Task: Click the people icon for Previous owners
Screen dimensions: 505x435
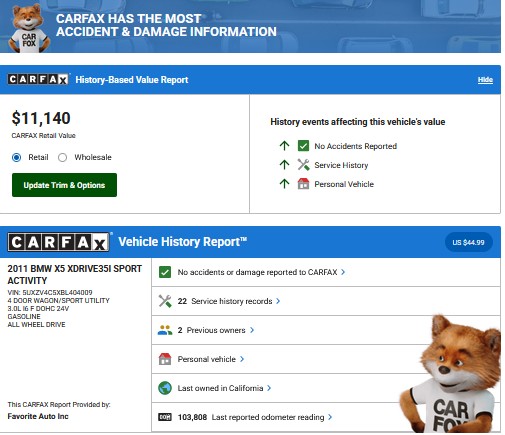Action: click(x=165, y=330)
